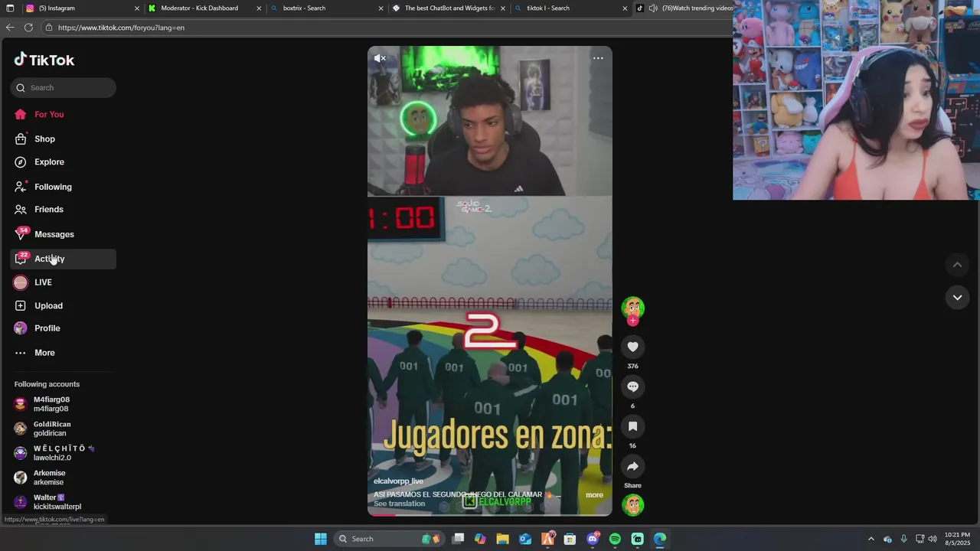Open Microsoft Edge from the taskbar

[660, 539]
